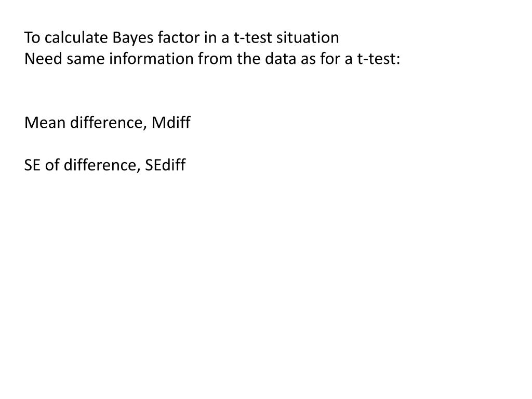
Task: Click the word "the" before "data"
Action: tap(249, 59)
